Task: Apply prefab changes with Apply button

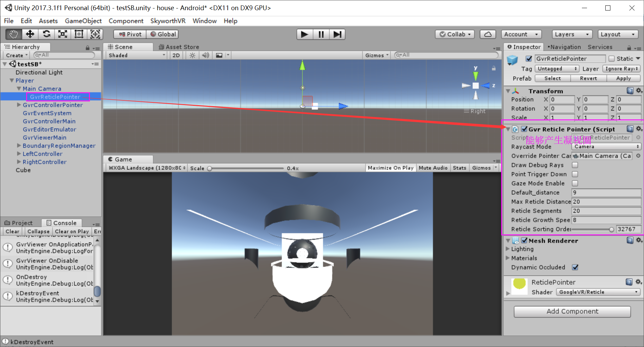Action: pyautogui.click(x=624, y=78)
